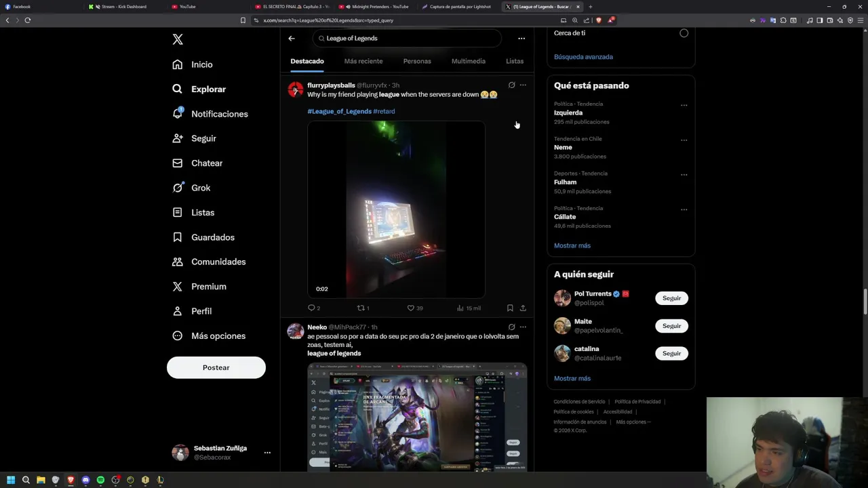Expand Más opciones menu

[208, 335]
